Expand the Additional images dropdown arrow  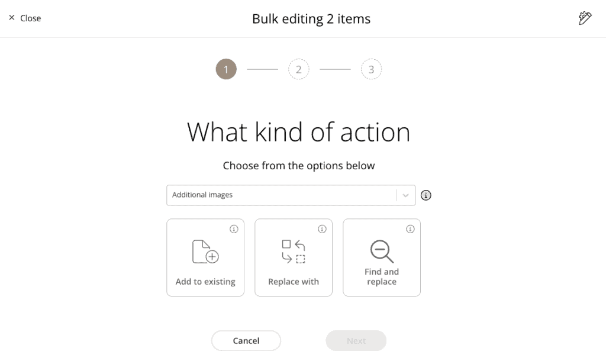tap(405, 195)
